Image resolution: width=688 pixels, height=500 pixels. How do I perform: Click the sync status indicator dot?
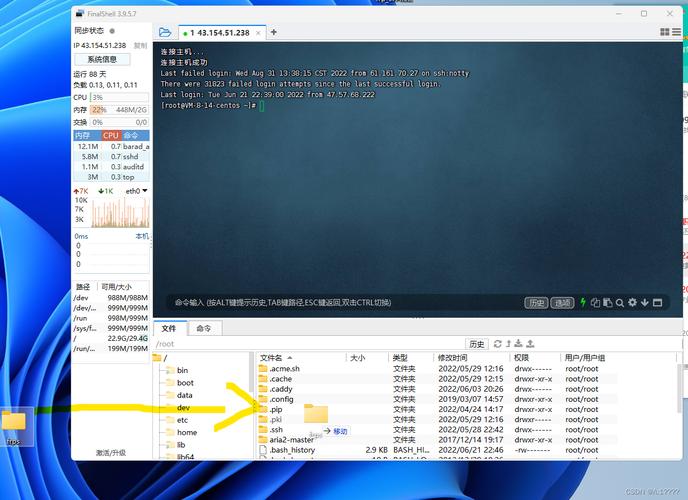(112, 31)
